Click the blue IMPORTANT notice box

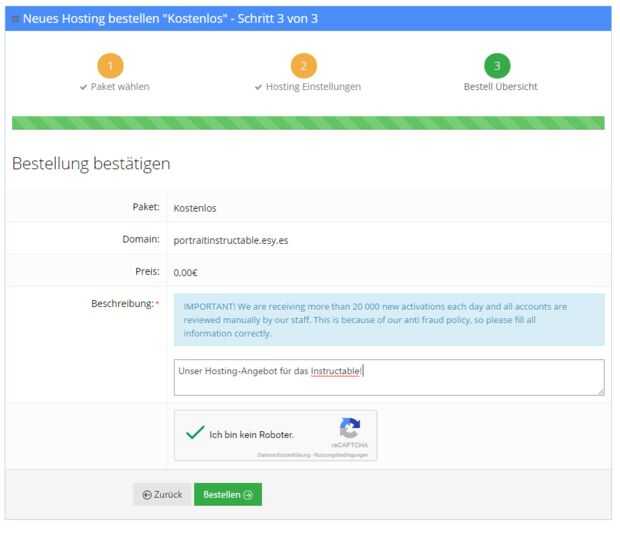[389, 320]
